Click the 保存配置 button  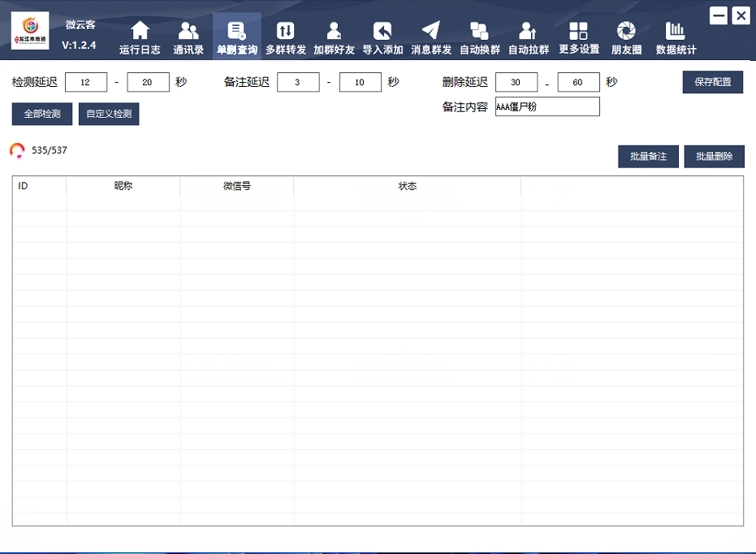[x=712, y=83]
